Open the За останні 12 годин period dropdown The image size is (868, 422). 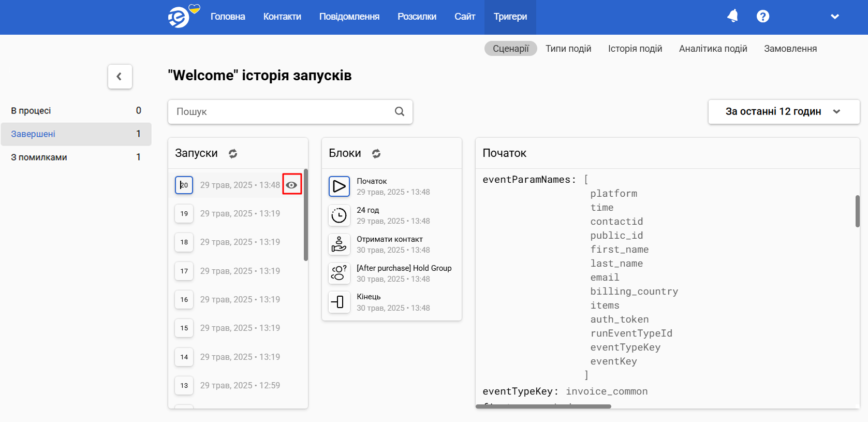click(x=784, y=111)
